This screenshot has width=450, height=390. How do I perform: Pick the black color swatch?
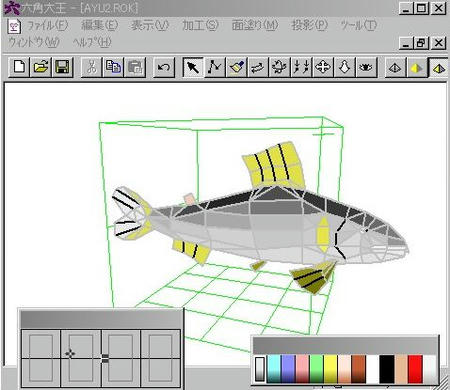point(387,369)
